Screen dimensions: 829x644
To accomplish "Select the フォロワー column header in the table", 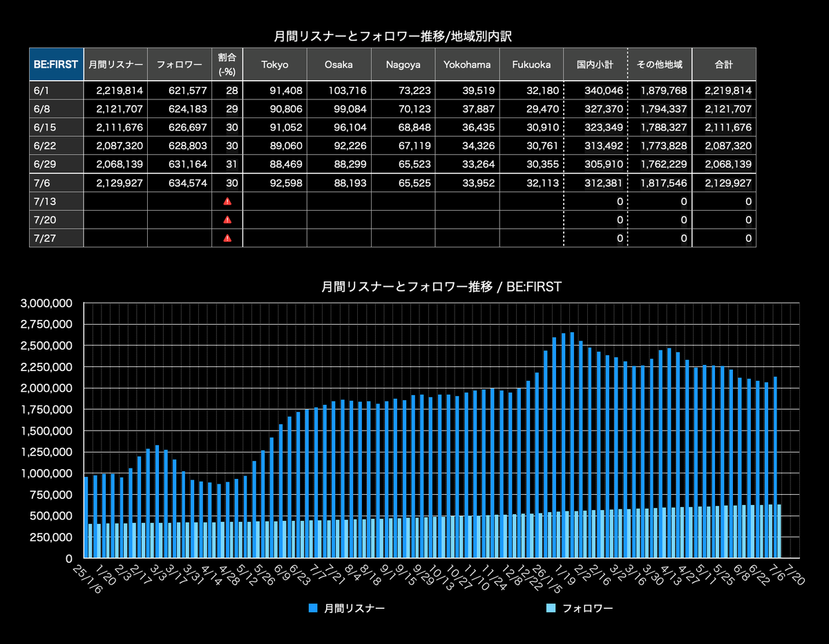I will [x=180, y=64].
